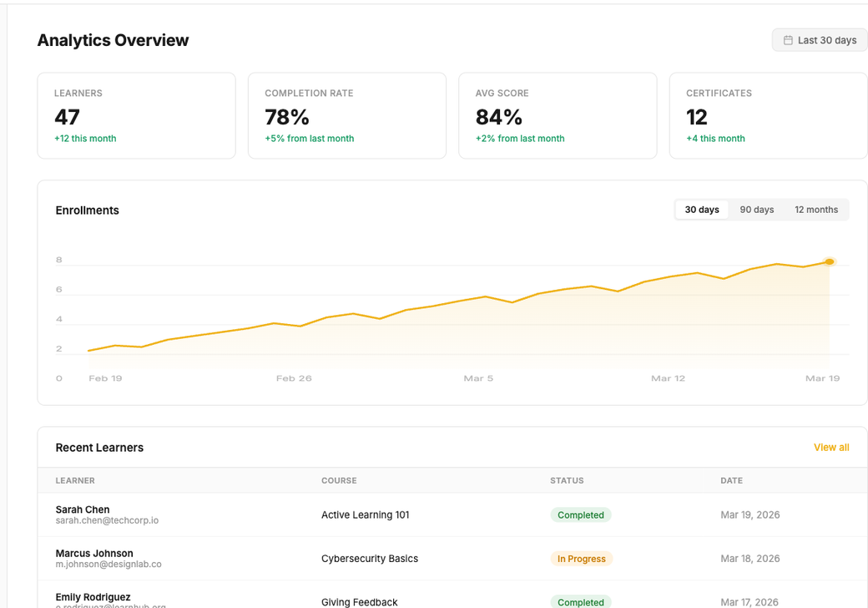Click the View all link
868x608 pixels.
(x=830, y=448)
